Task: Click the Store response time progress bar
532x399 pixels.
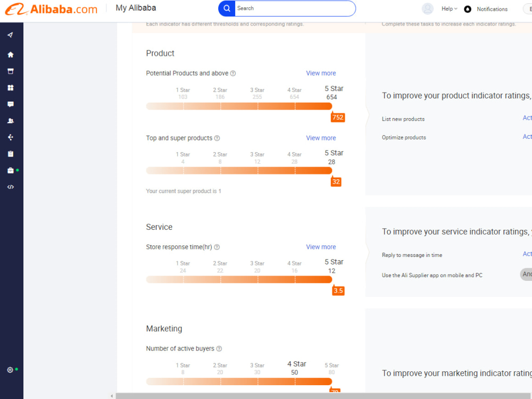Action: pyautogui.click(x=239, y=279)
